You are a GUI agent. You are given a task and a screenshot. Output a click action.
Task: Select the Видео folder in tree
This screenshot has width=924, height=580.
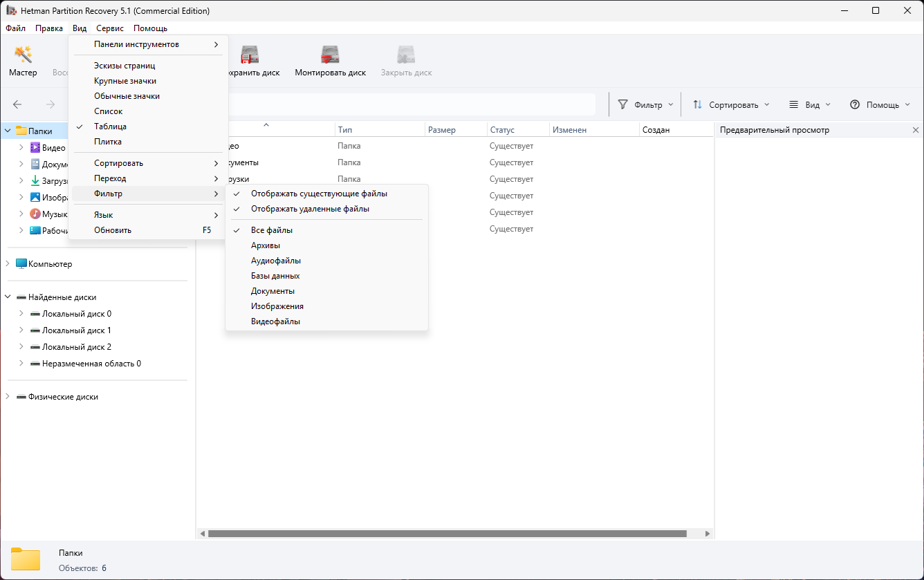coord(48,147)
